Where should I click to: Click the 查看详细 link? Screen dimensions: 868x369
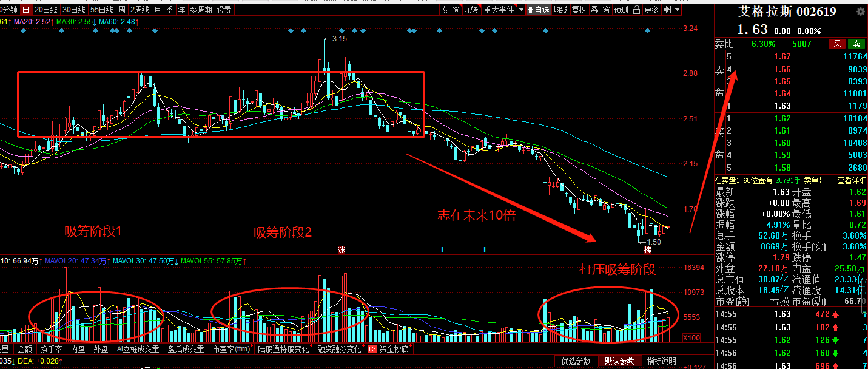click(852, 180)
